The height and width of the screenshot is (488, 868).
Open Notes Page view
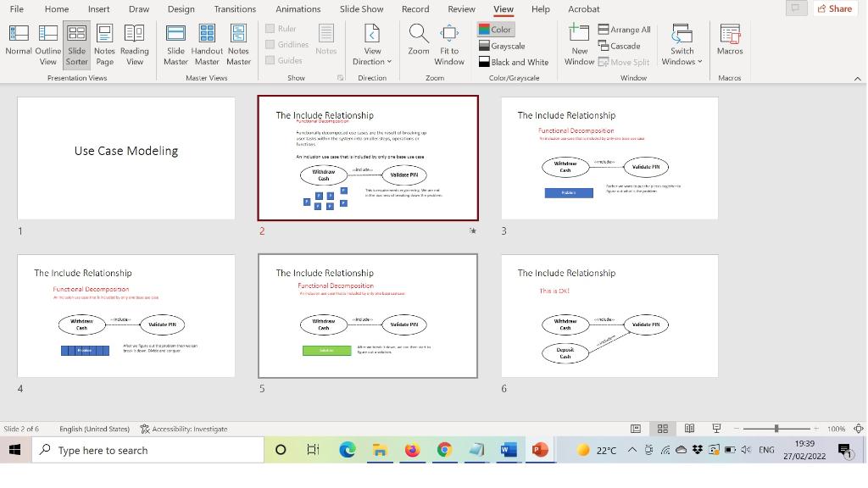104,45
